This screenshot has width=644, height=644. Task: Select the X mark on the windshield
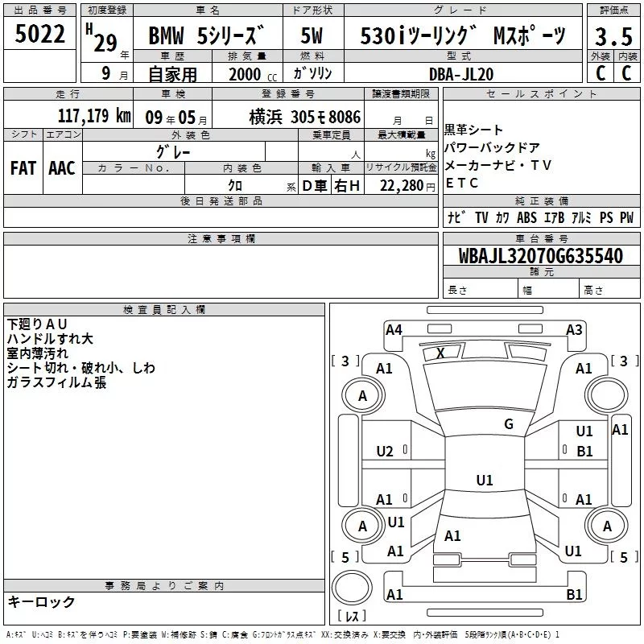[x=440, y=353]
